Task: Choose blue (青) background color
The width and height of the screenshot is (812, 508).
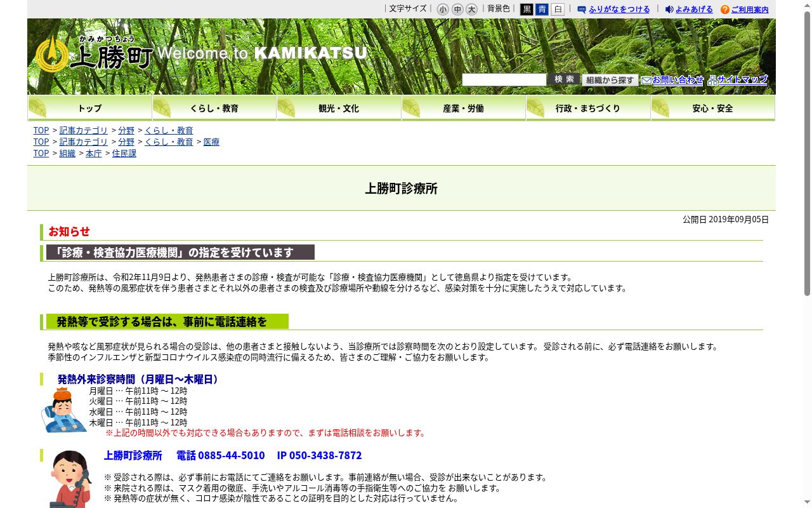Action: pyautogui.click(x=542, y=10)
